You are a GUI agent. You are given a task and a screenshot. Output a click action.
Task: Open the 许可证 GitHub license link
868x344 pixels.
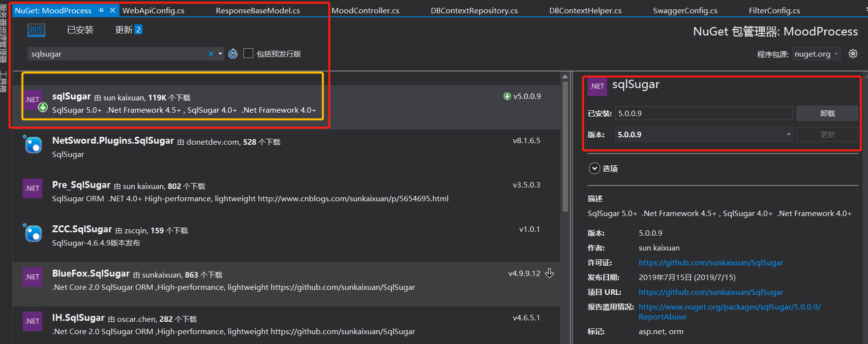click(711, 263)
